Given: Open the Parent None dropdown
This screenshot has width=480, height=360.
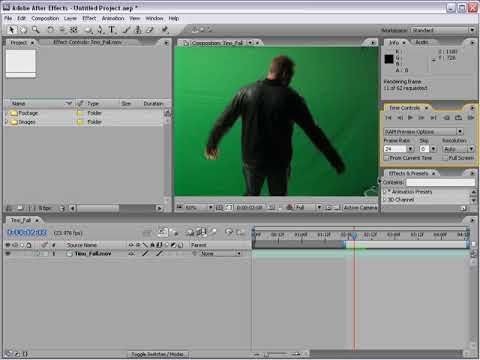Looking at the screenshot, I should (x=220, y=254).
